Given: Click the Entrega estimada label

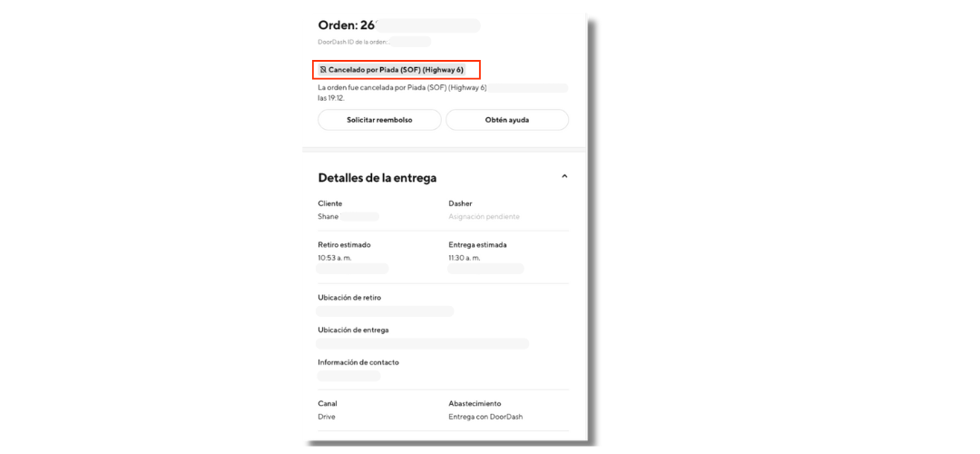Looking at the screenshot, I should pos(477,244).
